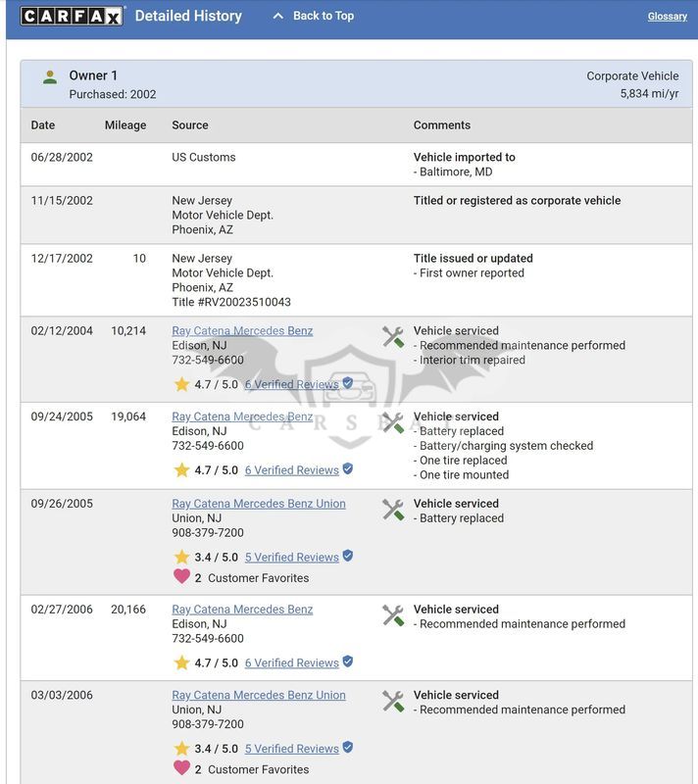The height and width of the screenshot is (784, 698).
Task: Click wrench icon beside 02/27/2006 service entry
Action: tap(393, 615)
